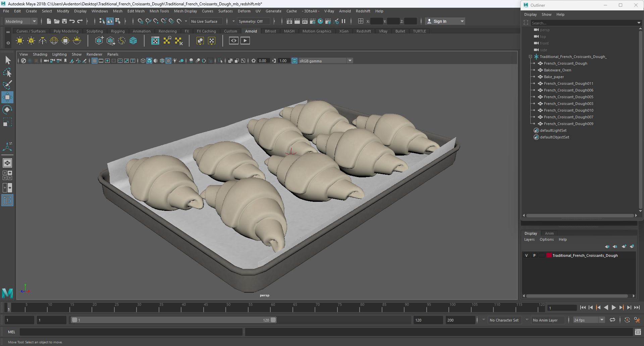This screenshot has width=644, height=346.
Task: Go to end of playback range
Action: tap(637, 307)
